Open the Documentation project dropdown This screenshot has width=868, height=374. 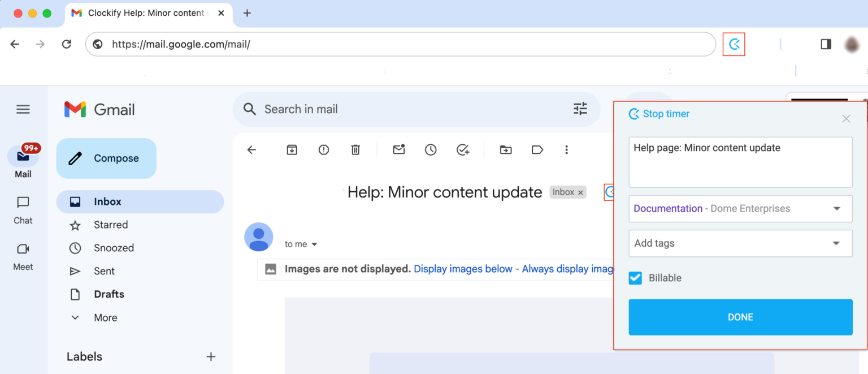click(x=740, y=208)
